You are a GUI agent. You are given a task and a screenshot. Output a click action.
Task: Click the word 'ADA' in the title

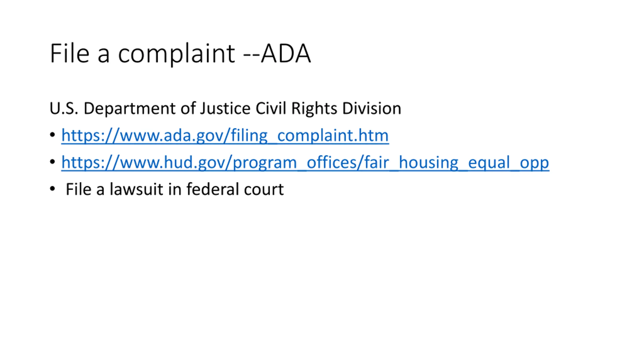(x=286, y=53)
